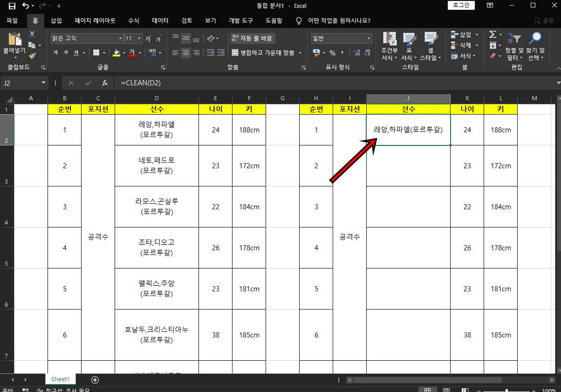
Task: Click the Increase Decimal icon
Action: [x=356, y=53]
